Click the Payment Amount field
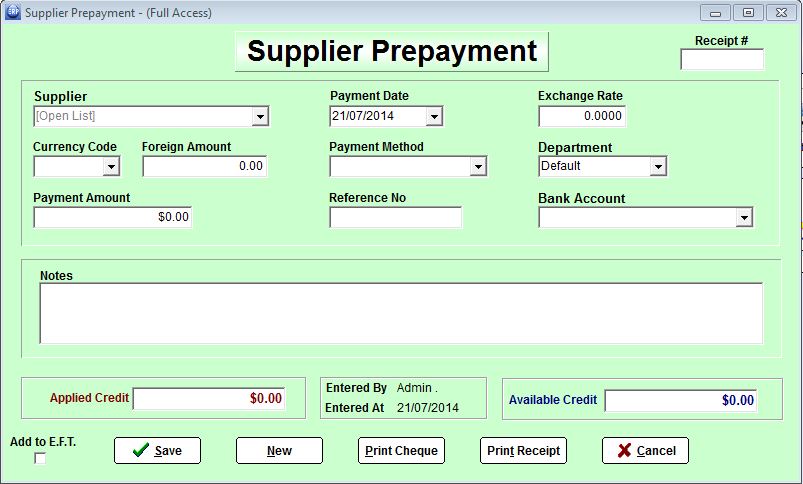The height and width of the screenshot is (484, 803). [x=112, y=217]
